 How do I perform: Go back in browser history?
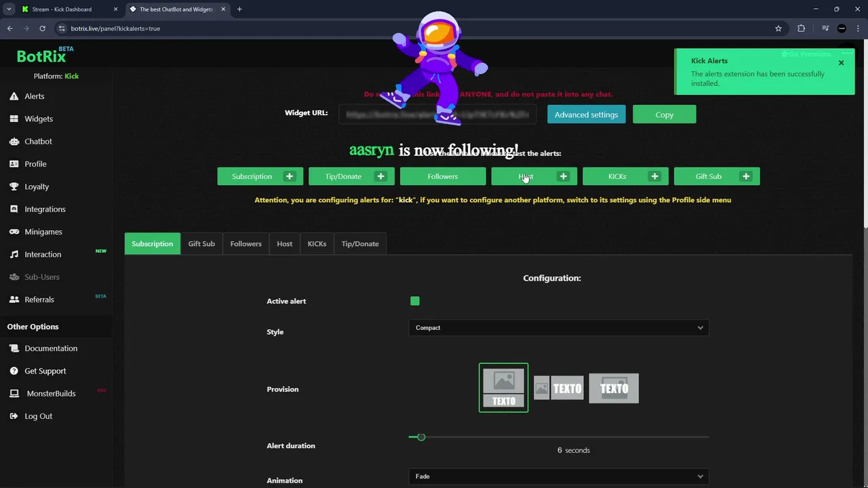10,28
